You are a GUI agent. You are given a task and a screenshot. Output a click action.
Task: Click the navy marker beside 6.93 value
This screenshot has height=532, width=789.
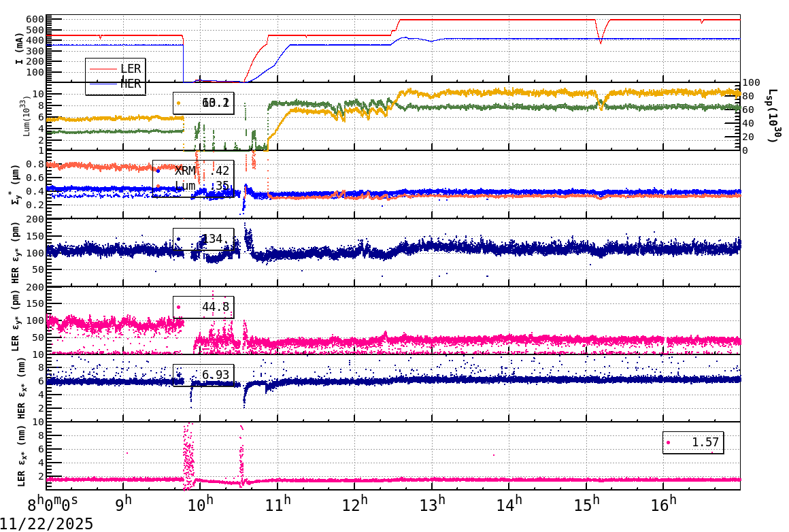[179, 375]
